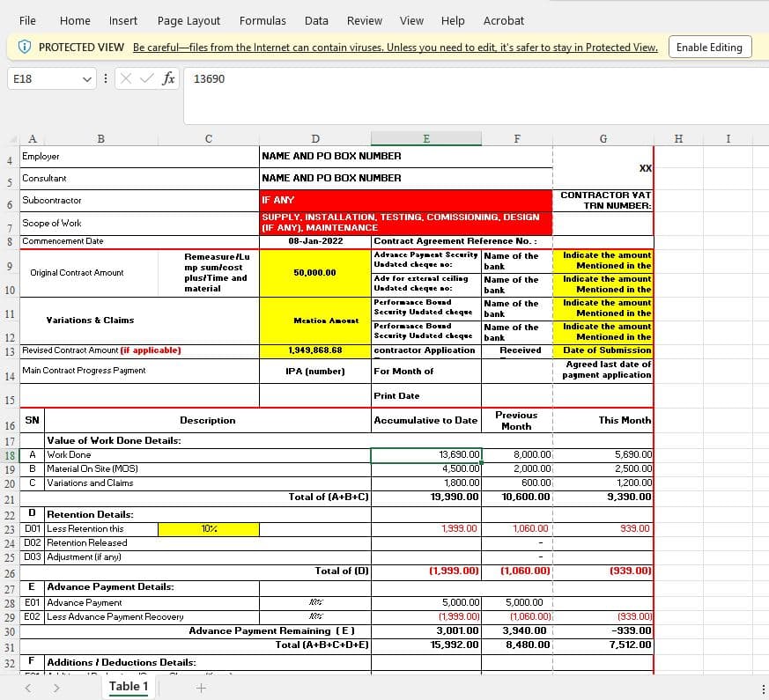Open Insert Function with the fx icon
Screen dimensions: 769x700
168,78
